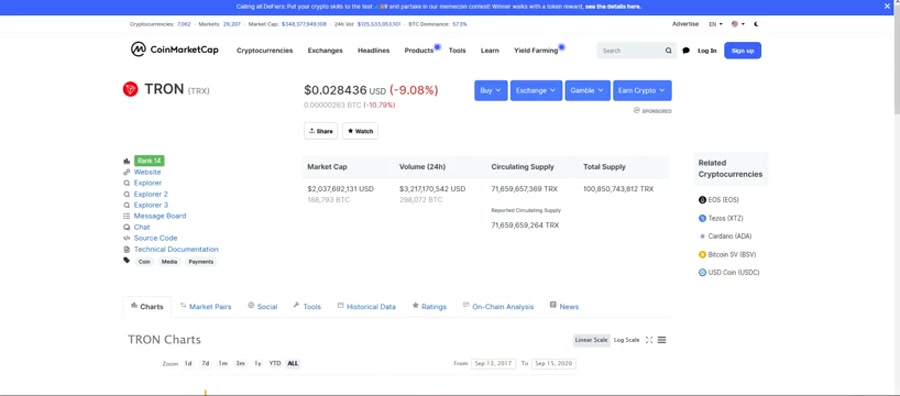Image resolution: width=900 pixels, height=396 pixels.
Task: Switch to the Market Pairs tab
Action: coord(205,306)
